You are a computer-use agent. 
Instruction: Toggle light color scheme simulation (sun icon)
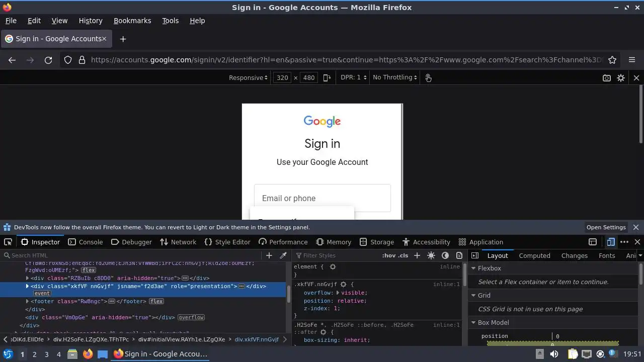[x=431, y=255]
